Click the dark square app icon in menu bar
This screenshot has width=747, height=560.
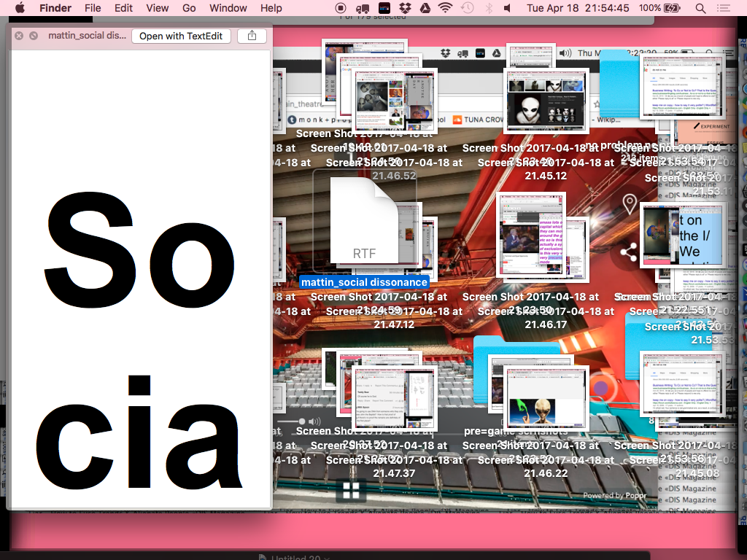tap(384, 8)
